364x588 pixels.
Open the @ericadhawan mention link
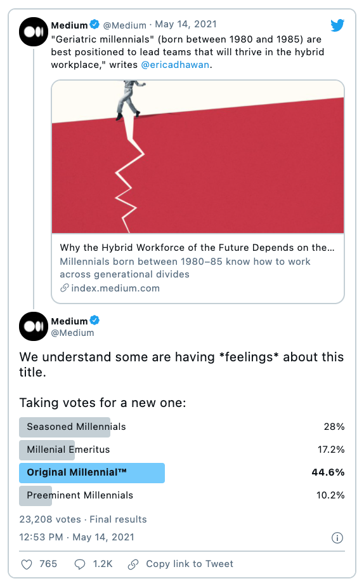click(175, 65)
